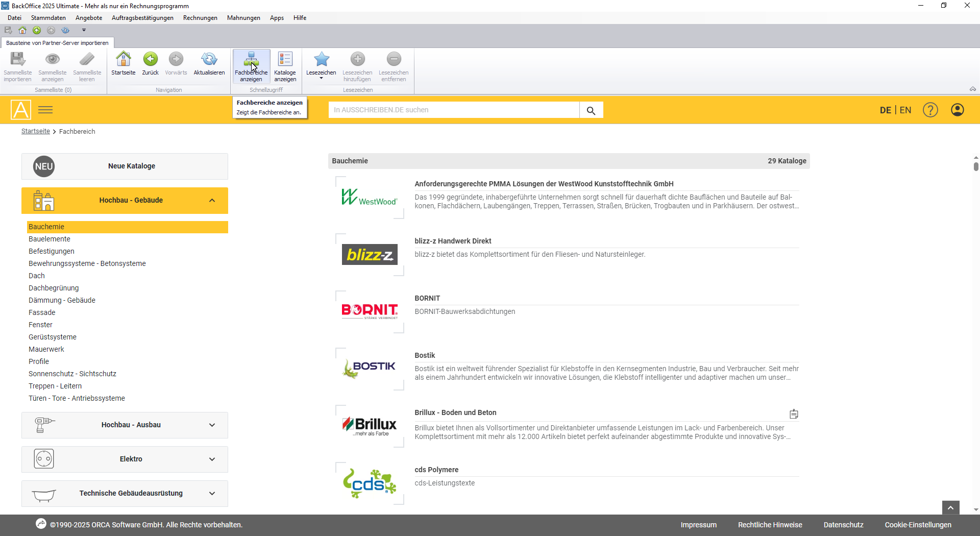This screenshot has height=536, width=980.
Task: Open the Stammdaten menu
Action: point(48,18)
